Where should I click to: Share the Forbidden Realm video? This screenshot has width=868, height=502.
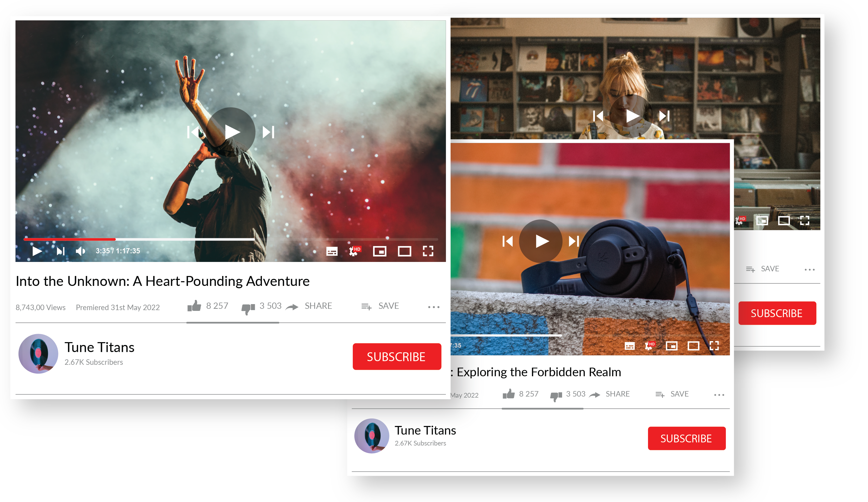609,394
